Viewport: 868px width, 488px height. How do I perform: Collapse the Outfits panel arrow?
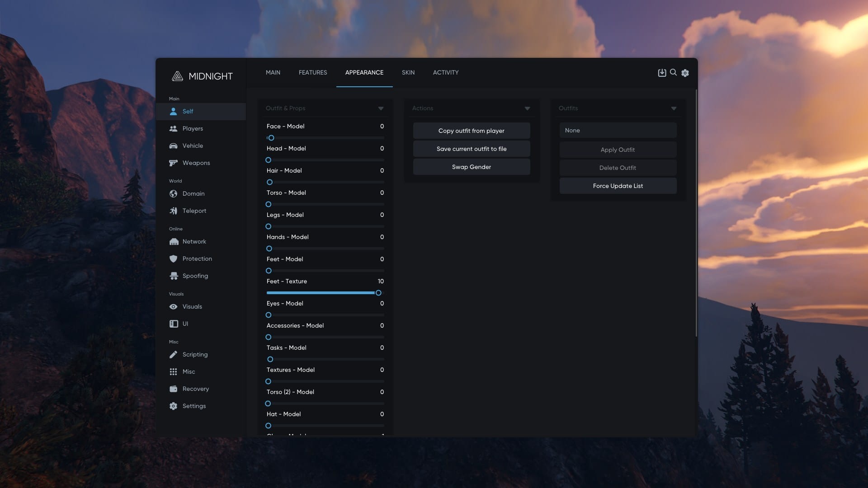point(674,108)
